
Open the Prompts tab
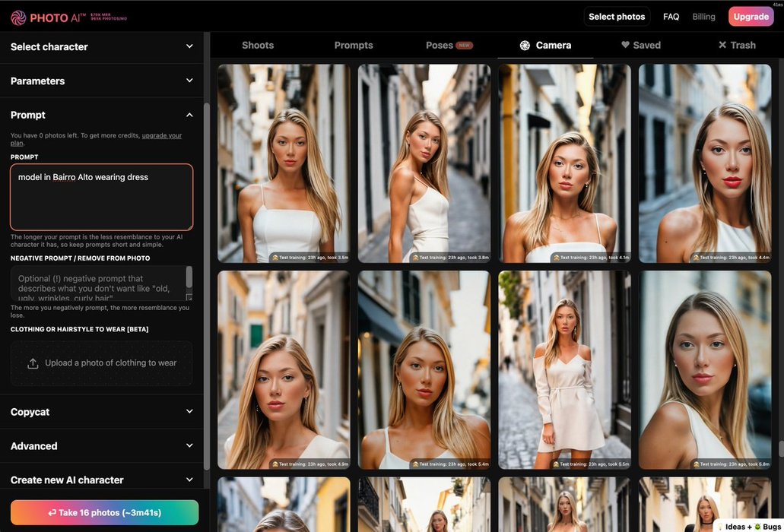click(354, 46)
